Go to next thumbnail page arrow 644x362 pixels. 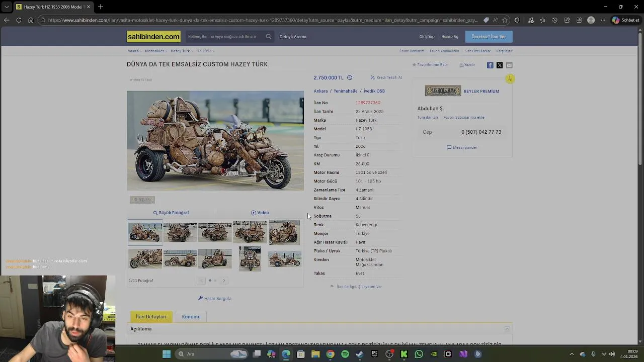point(224,281)
